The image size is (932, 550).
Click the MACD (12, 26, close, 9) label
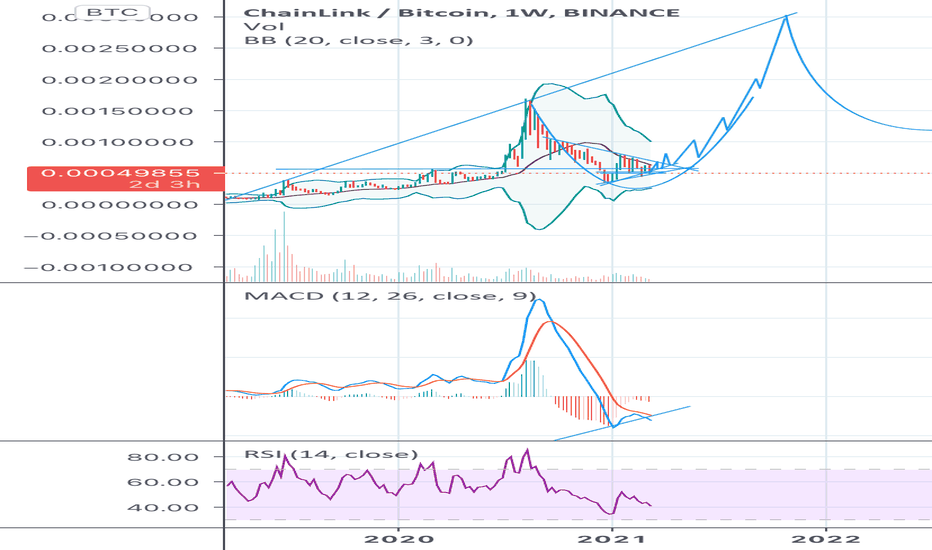pyautogui.click(x=390, y=296)
